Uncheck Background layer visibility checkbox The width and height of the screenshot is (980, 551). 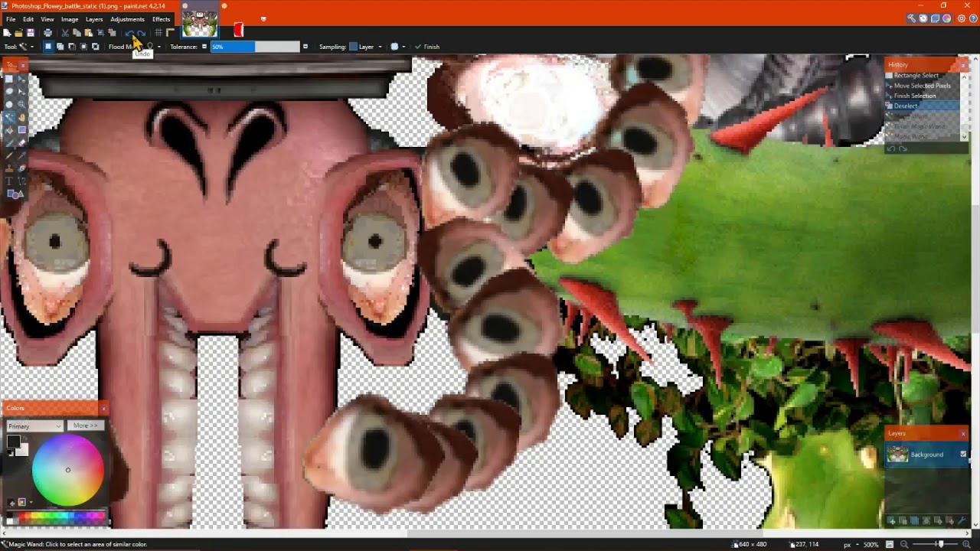click(x=963, y=454)
